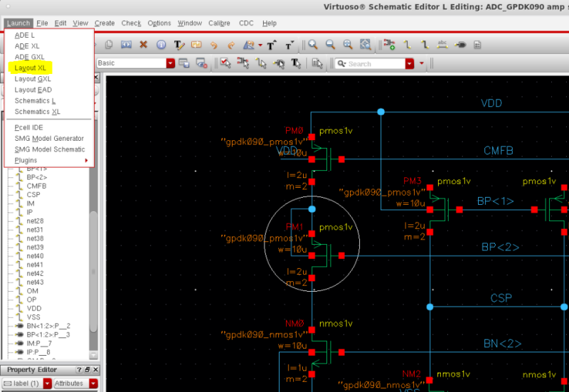Click the select wires filter icon
This screenshot has width=569, height=392.
(261, 63)
